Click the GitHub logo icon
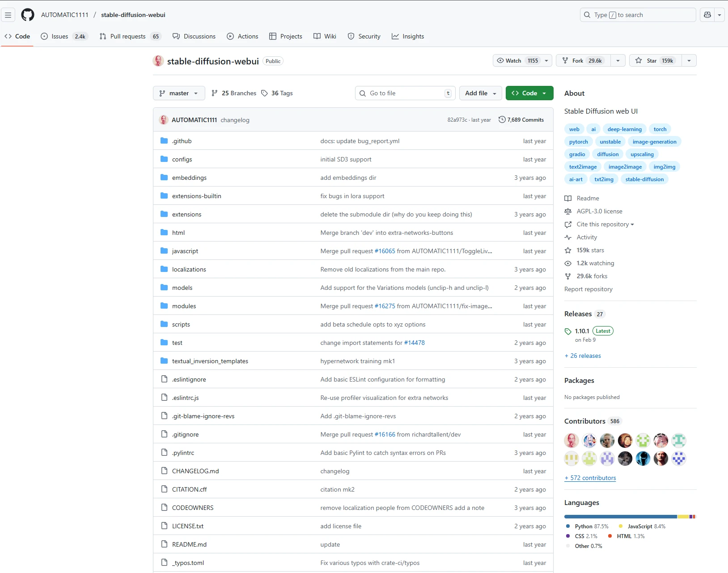 [x=28, y=15]
